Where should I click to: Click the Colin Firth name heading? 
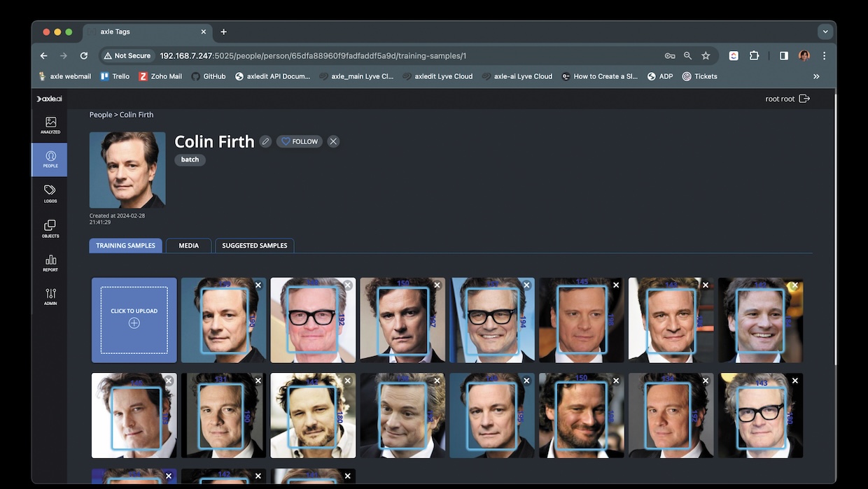click(214, 141)
